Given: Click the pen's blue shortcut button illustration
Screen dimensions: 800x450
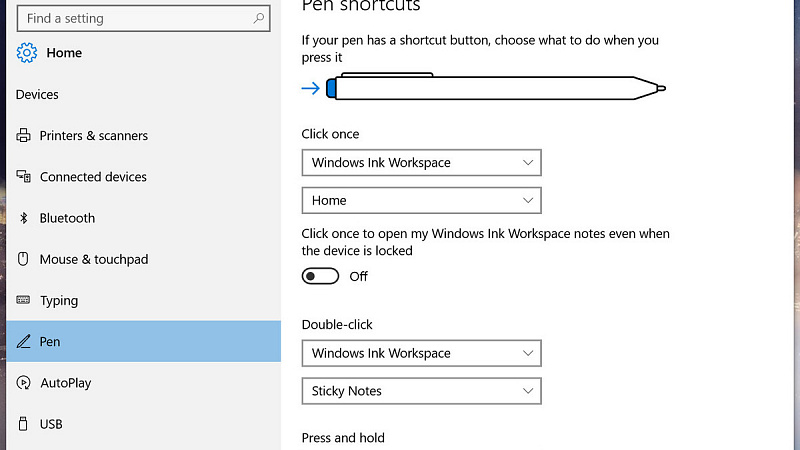Looking at the screenshot, I should click(331, 88).
